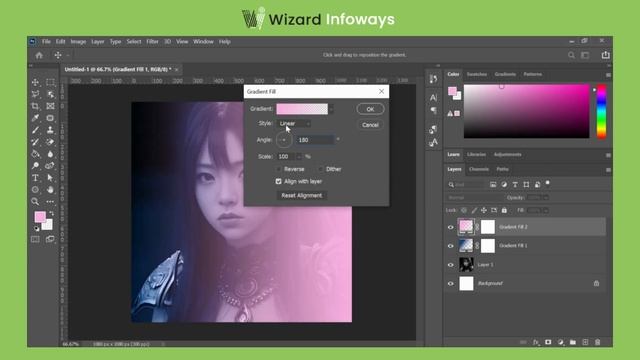Click the foreground color swatch in toolbox
Screen dimensions: 640x360
40,216
